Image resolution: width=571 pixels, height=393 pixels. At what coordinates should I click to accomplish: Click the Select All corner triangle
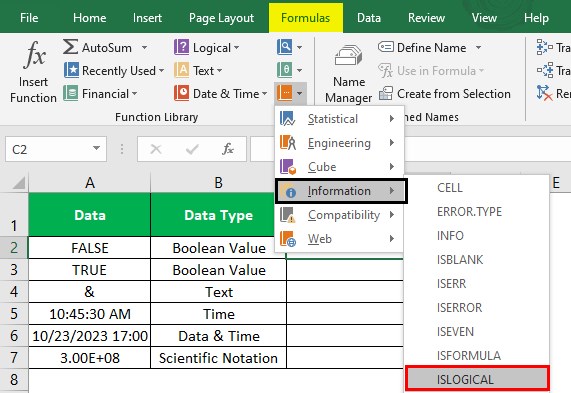[19, 183]
